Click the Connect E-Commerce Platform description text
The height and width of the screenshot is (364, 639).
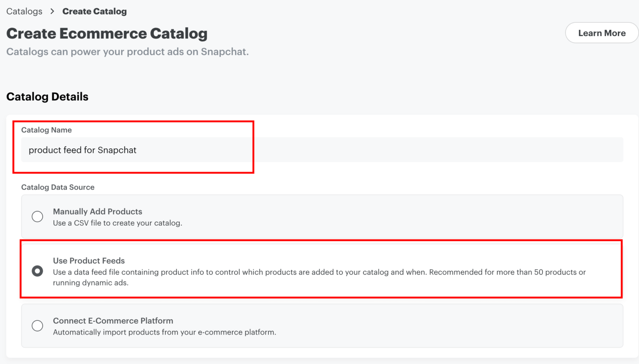tap(164, 332)
